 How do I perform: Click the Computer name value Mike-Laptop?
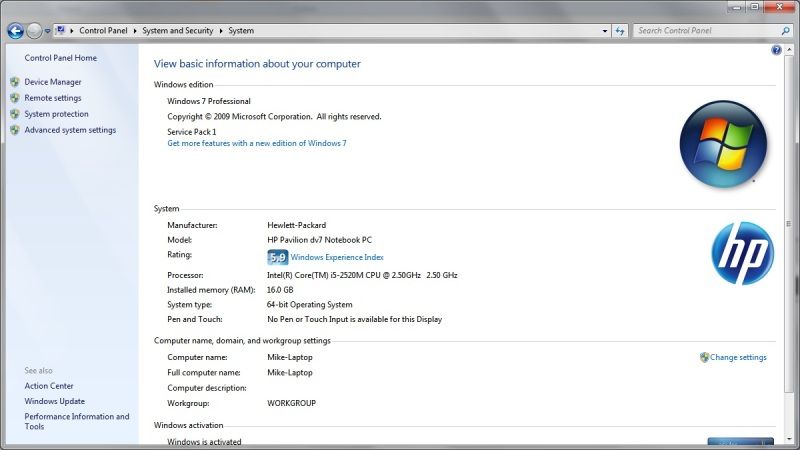point(290,358)
